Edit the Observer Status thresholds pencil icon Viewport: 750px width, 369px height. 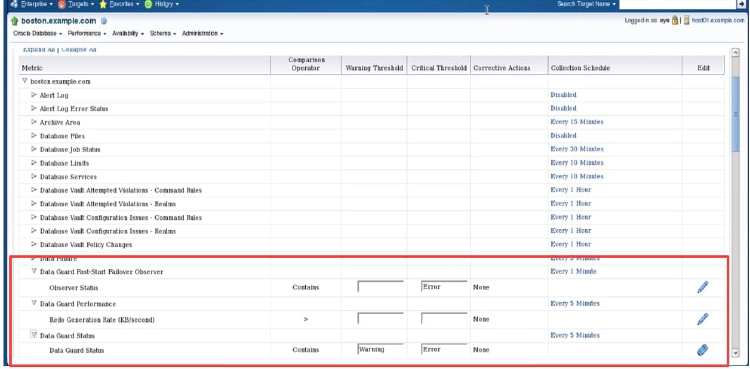coord(702,287)
